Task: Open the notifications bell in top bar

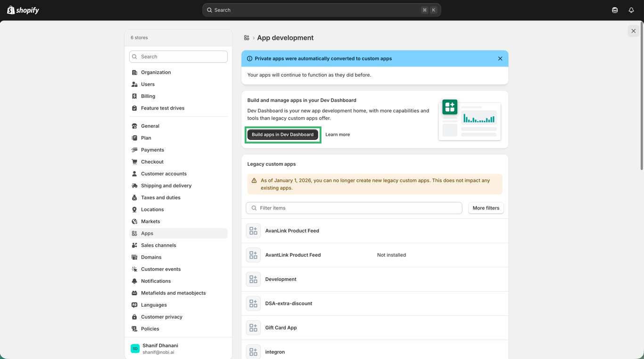Action: [631, 10]
